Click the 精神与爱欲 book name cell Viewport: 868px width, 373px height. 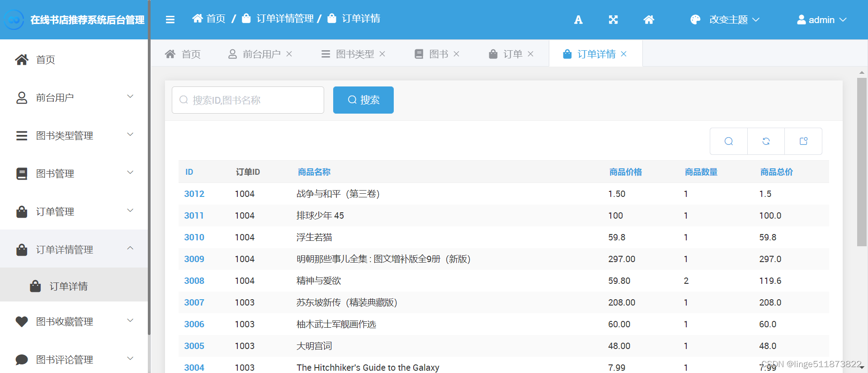coord(319,281)
